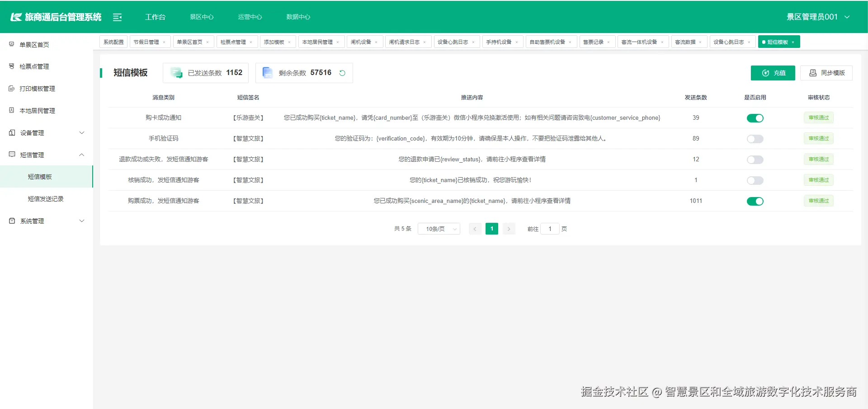The height and width of the screenshot is (409, 868).
Task: Click the 前往 page number input field
Action: [550, 229]
